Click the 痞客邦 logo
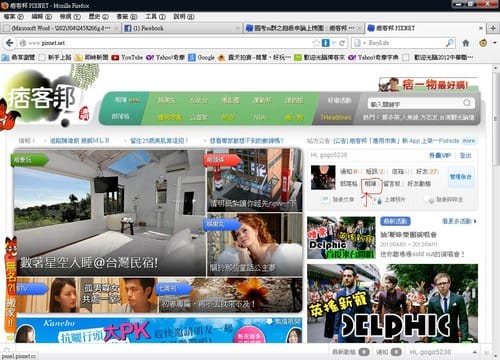500x360 pixels. coord(42,99)
